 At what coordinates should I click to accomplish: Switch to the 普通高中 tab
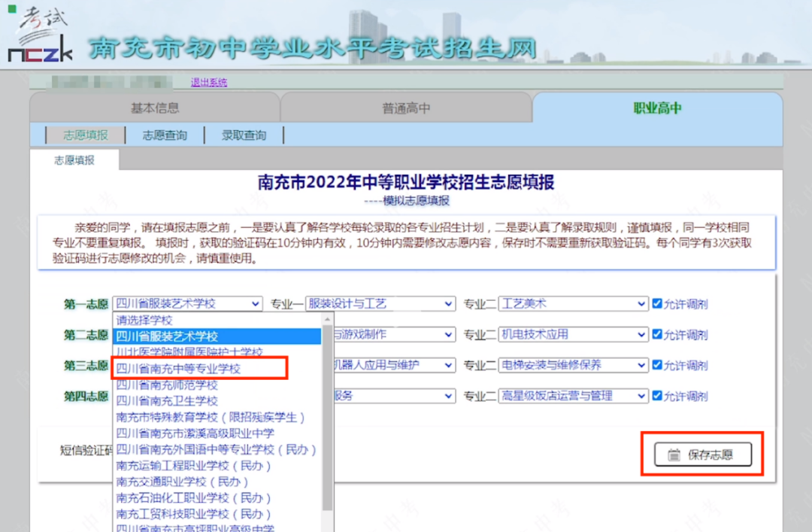[406, 106]
